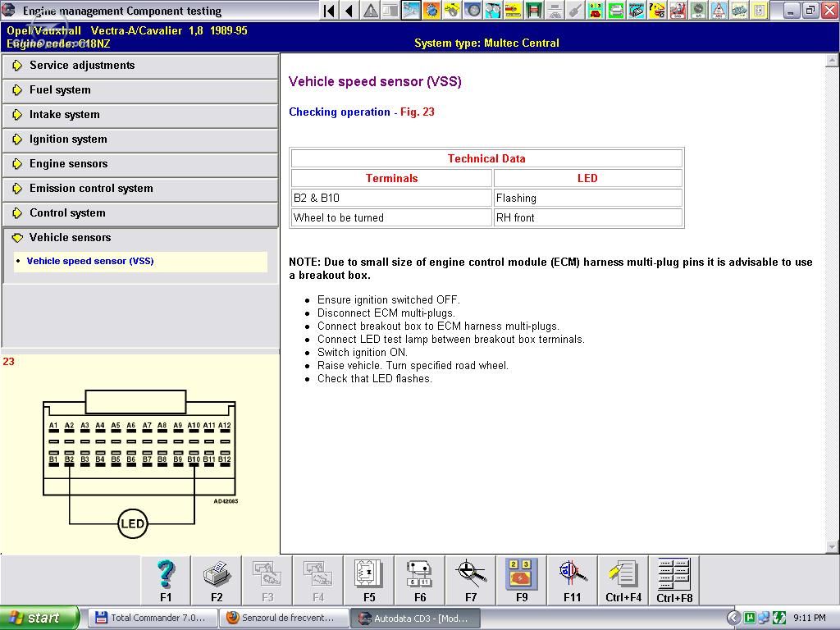Collapse the Vehicle sensors section
Viewport: 840px width, 630px height.
coord(140,237)
